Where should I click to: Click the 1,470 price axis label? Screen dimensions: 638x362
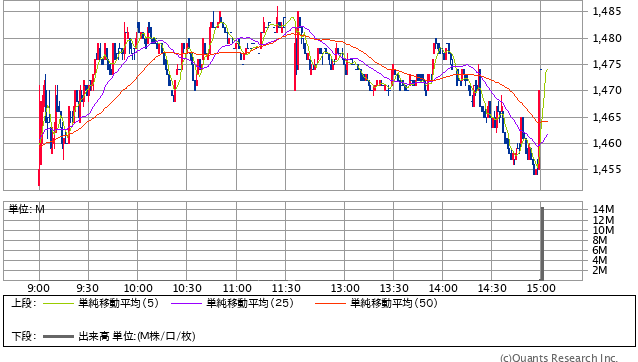607,90
